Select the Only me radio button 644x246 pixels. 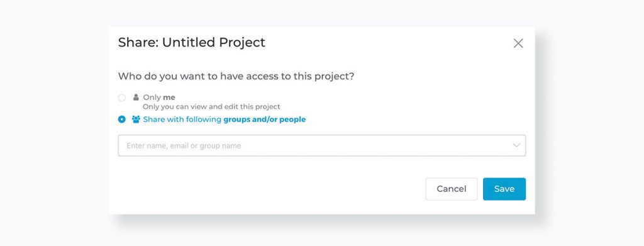121,98
